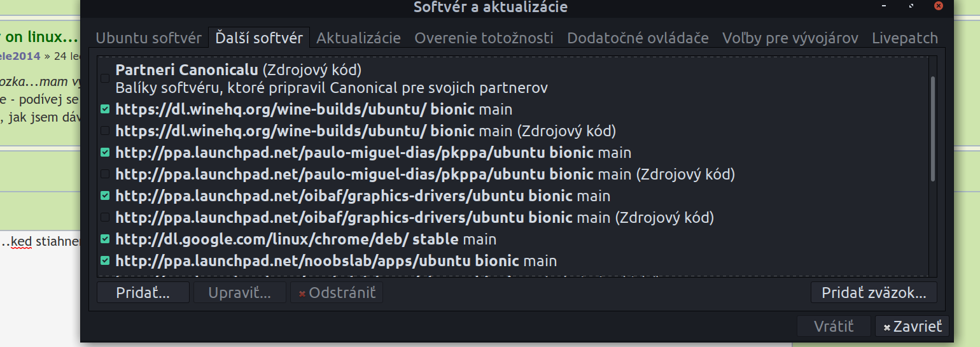Uncheck oibaf graphics-drivers bionic main repository

click(106, 196)
